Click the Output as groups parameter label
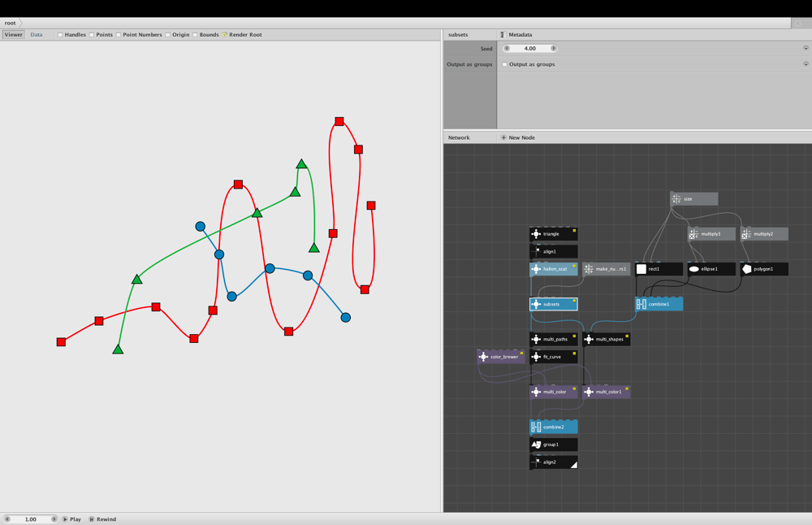The height and width of the screenshot is (525, 812). click(469, 64)
